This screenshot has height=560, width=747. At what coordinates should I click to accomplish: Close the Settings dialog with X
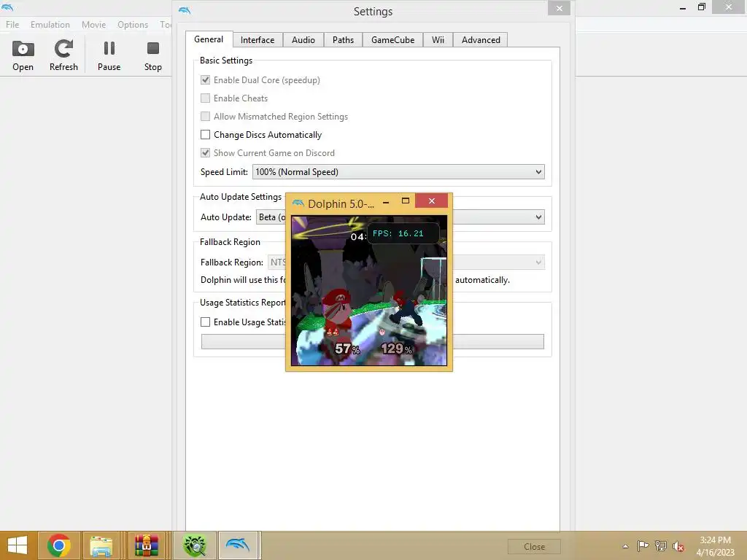coord(560,8)
